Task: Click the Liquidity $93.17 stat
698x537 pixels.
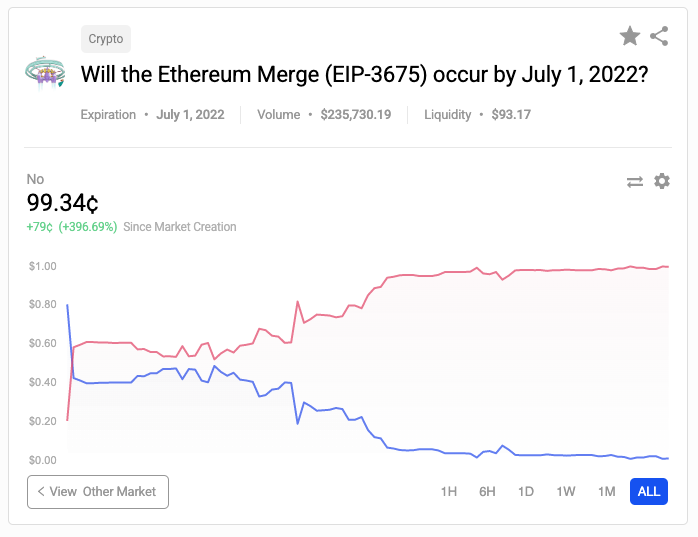Action: [x=477, y=115]
